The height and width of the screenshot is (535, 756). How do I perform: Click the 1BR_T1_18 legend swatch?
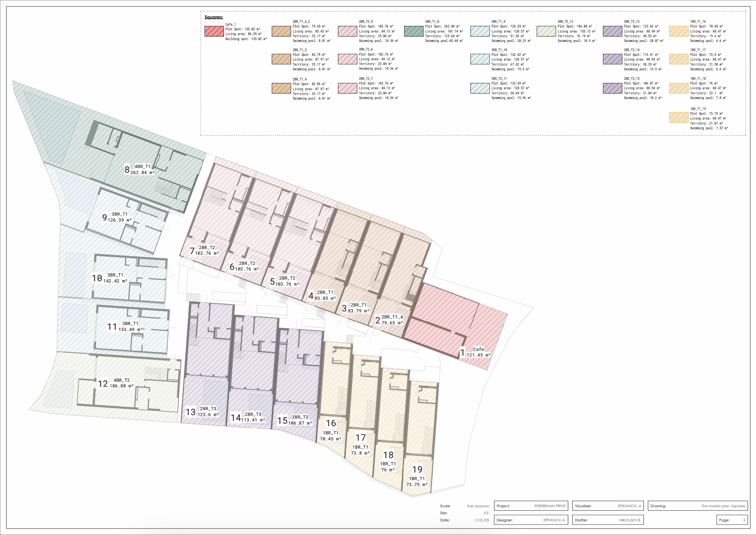[679, 88]
